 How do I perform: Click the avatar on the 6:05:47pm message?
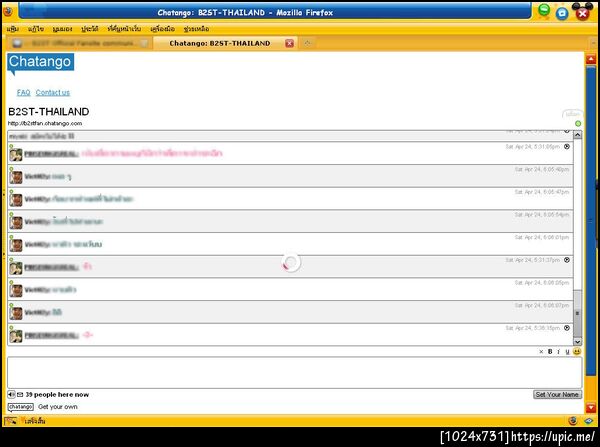point(16,200)
